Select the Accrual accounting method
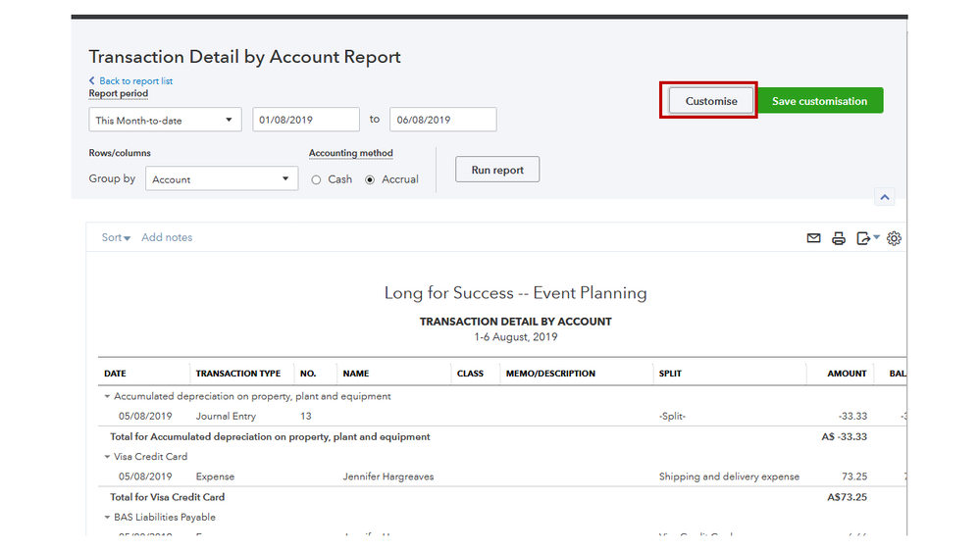 tap(370, 180)
